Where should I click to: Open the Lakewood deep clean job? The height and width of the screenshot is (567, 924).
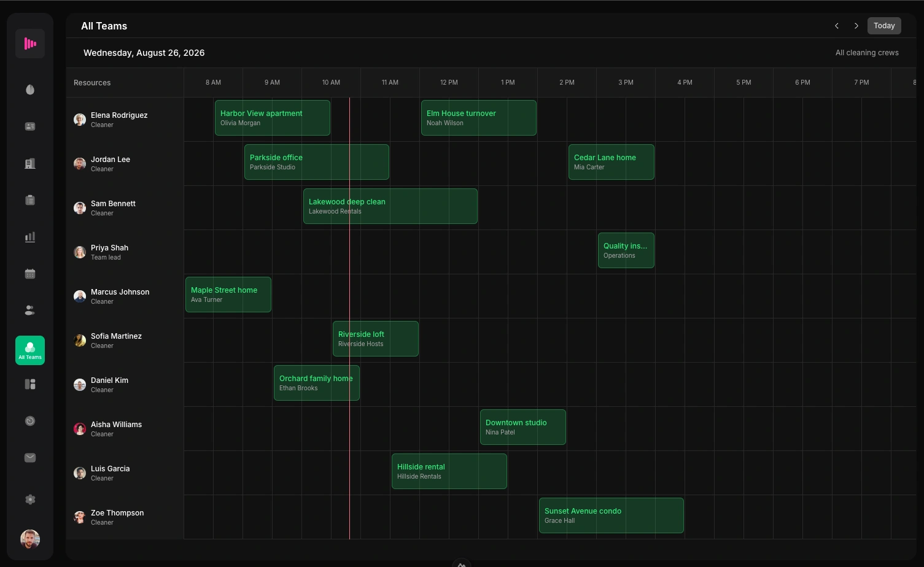click(390, 206)
